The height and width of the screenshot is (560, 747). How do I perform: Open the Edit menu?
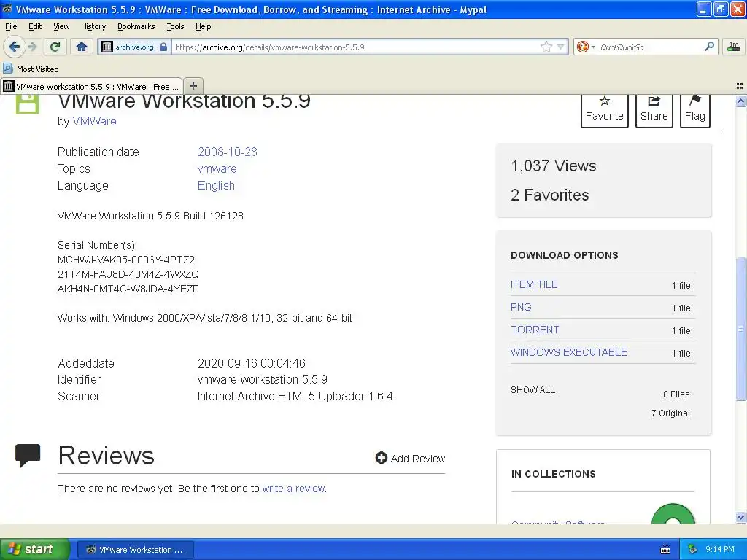tap(35, 26)
